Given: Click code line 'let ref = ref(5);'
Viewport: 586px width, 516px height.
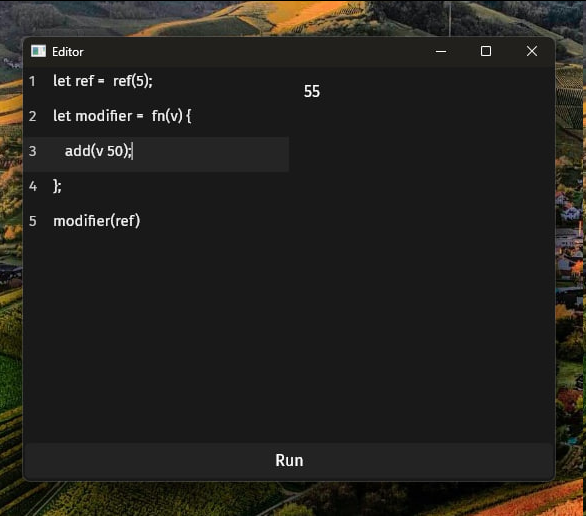Looking at the screenshot, I should click(x=103, y=81).
